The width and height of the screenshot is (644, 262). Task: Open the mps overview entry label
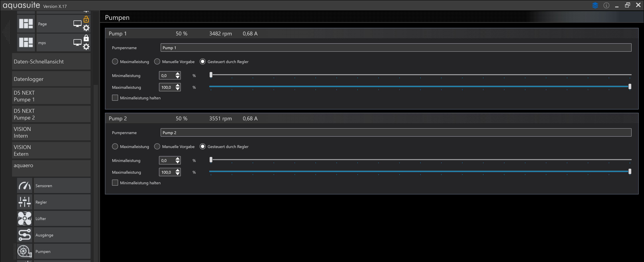[x=42, y=43]
